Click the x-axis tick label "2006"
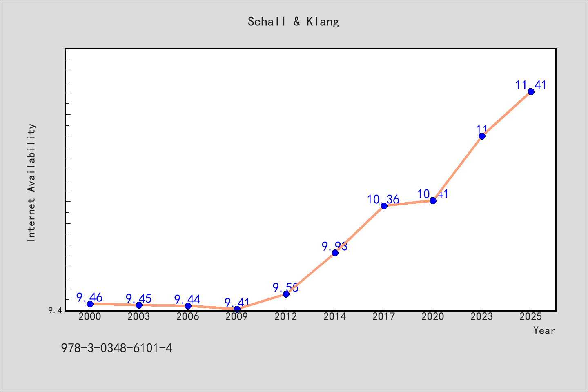 (188, 316)
